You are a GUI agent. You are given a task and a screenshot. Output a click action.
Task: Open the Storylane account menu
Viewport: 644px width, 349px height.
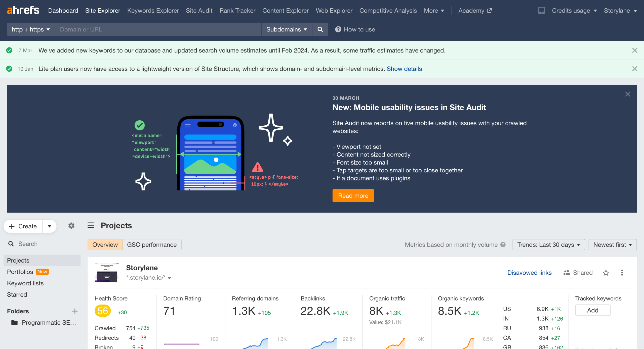[620, 11]
